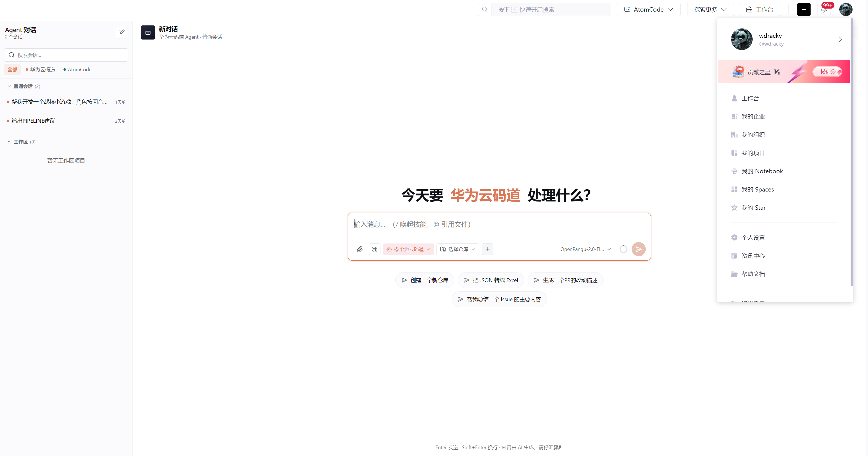This screenshot has width=868, height=456.
Task: Open conversation 给出PIPELINE建议
Action: [x=66, y=121]
